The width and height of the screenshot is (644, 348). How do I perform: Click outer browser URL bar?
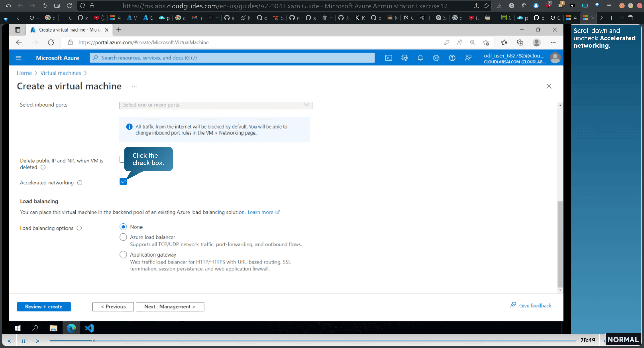tap(285, 6)
